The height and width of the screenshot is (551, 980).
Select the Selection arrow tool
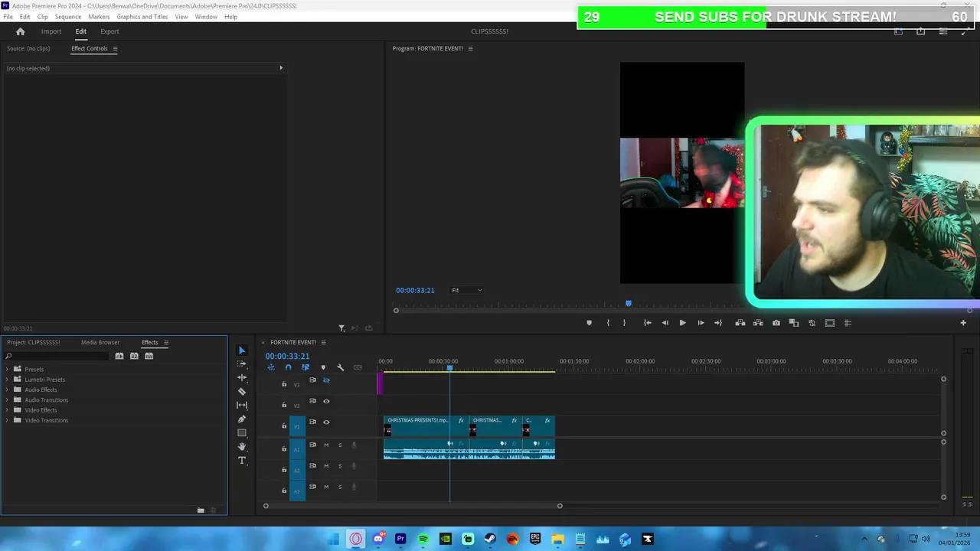tap(242, 350)
